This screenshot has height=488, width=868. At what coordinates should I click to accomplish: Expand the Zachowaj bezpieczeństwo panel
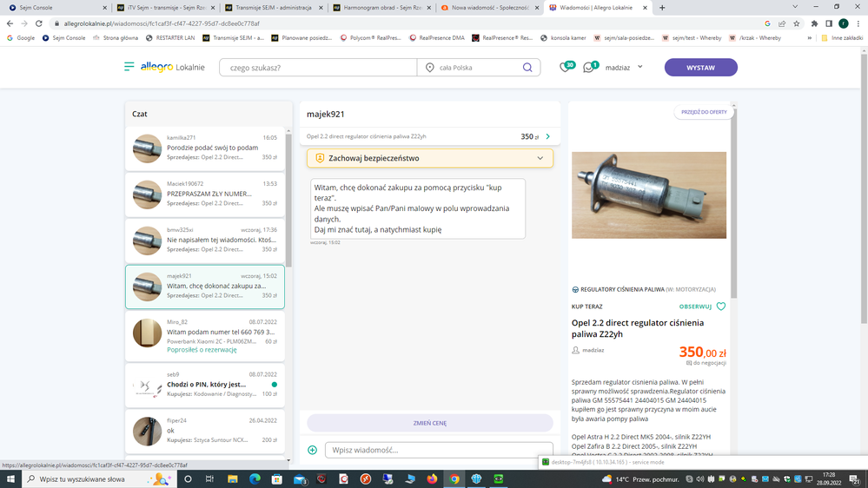pyautogui.click(x=540, y=158)
